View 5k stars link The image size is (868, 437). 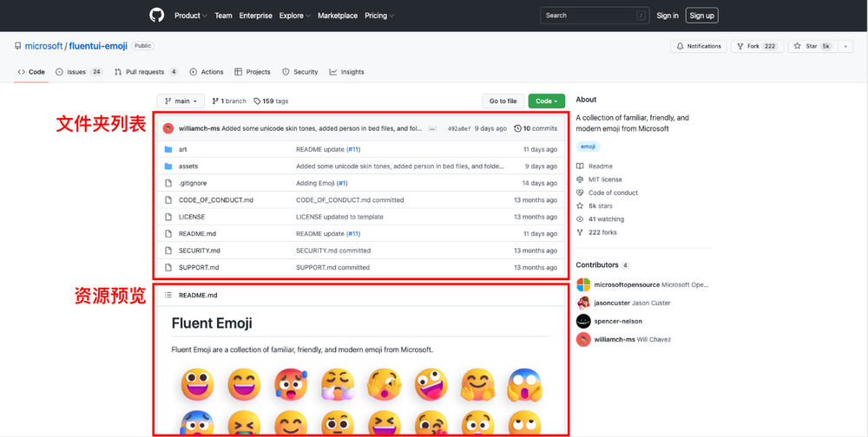pyautogui.click(x=595, y=205)
